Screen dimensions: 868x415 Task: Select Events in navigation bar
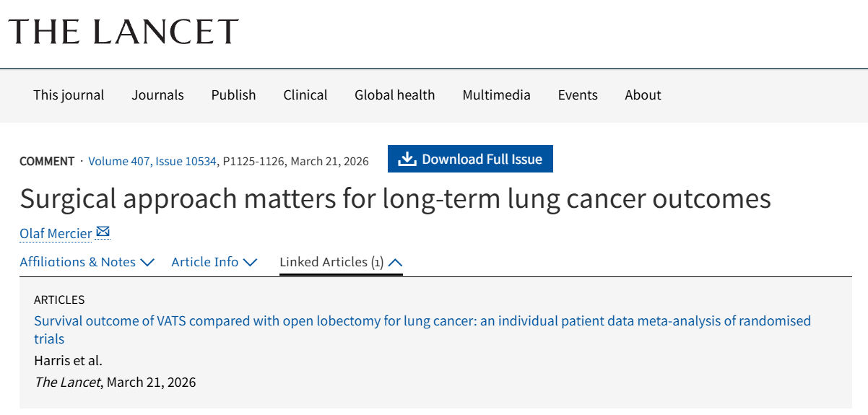tap(578, 95)
